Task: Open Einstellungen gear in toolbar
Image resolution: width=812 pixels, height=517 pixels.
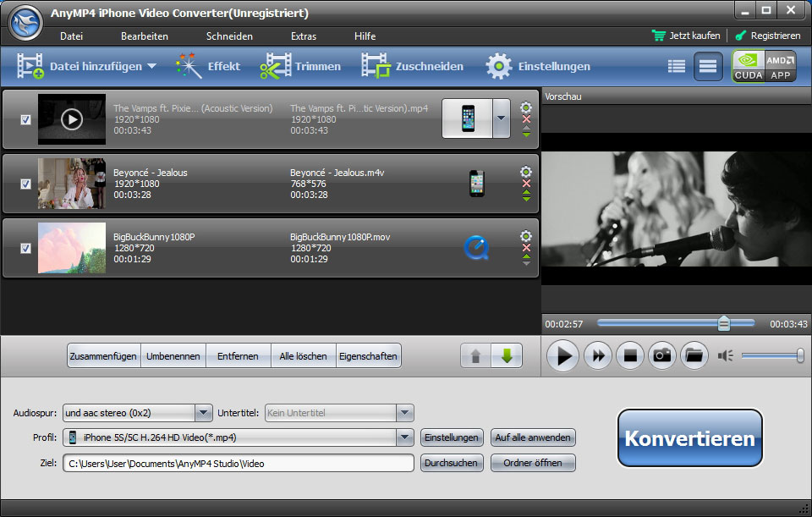Action: (x=538, y=66)
